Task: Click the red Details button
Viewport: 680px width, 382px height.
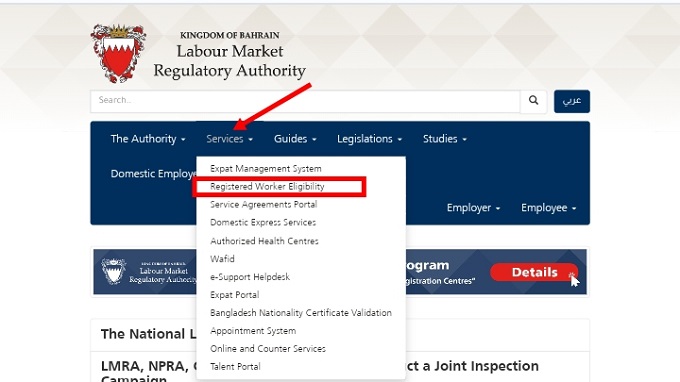Action: [x=534, y=272]
